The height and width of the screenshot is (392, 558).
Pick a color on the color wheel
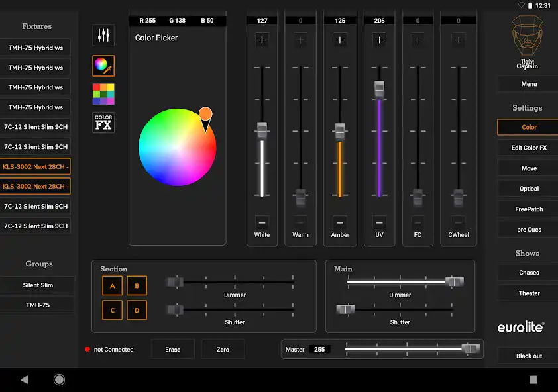pyautogui.click(x=178, y=147)
